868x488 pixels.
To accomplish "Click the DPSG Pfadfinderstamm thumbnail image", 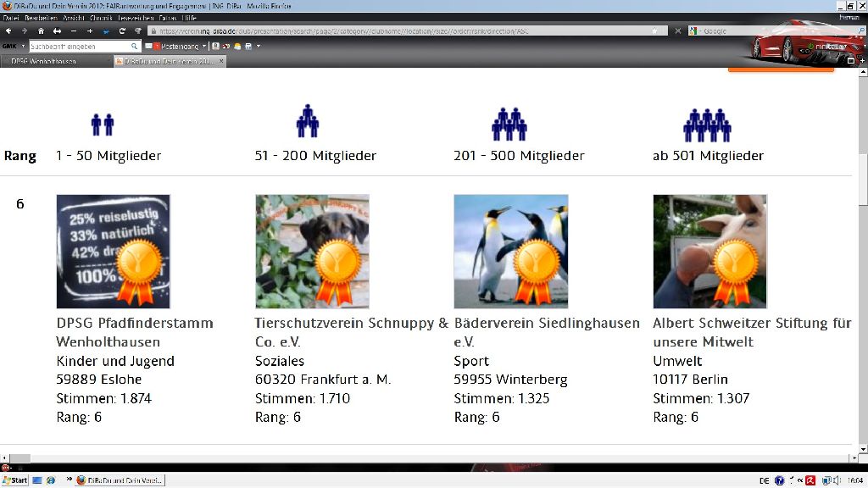I will pyautogui.click(x=113, y=251).
